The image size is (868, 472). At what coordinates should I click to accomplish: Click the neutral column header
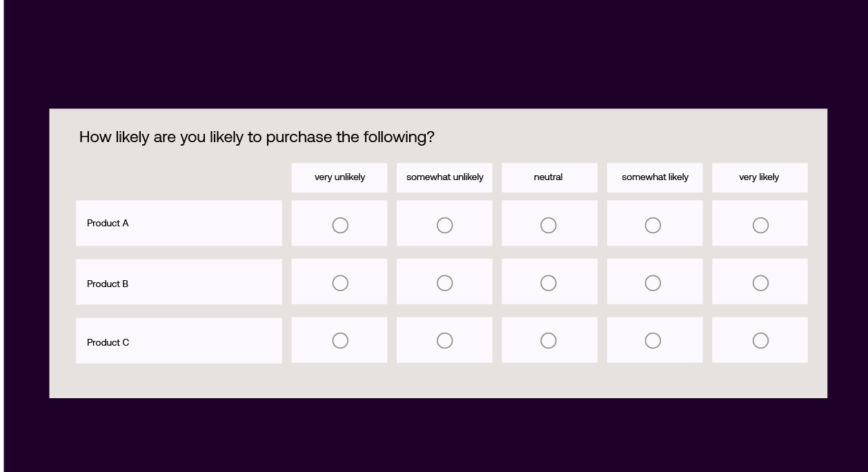coord(549,177)
